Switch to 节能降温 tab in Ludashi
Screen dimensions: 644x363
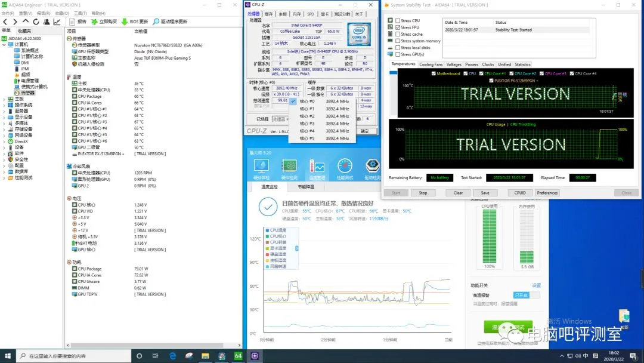(x=305, y=187)
